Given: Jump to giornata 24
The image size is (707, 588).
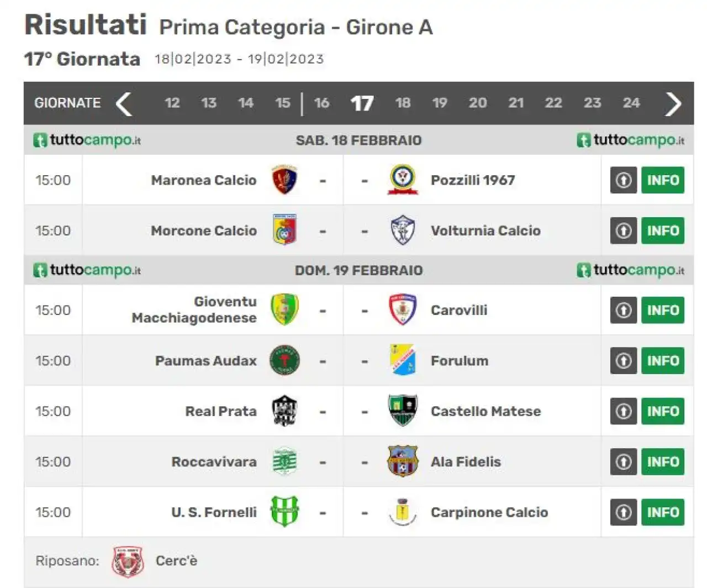Looking at the screenshot, I should pos(631,103).
